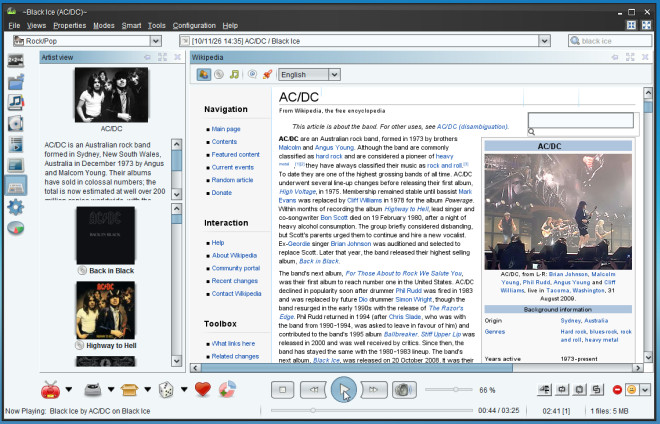660x424 pixels.
Task: Click the black ice search field
Action: 610,41
